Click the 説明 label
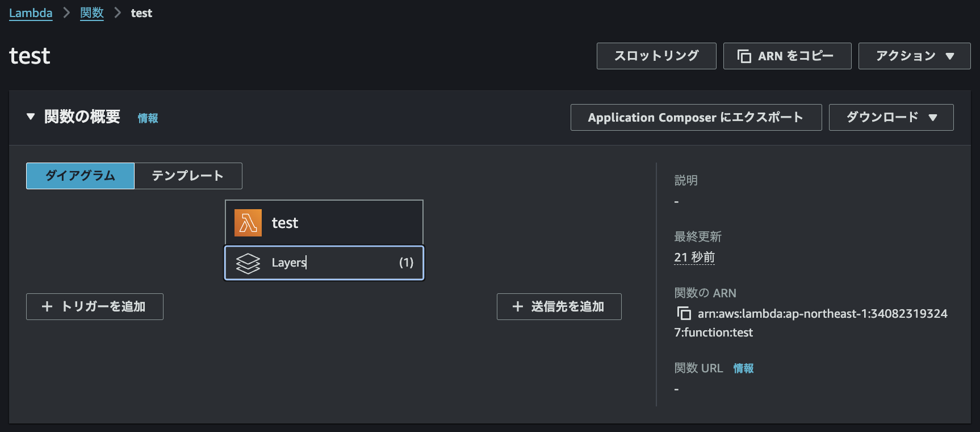The image size is (980, 432). pos(686,180)
